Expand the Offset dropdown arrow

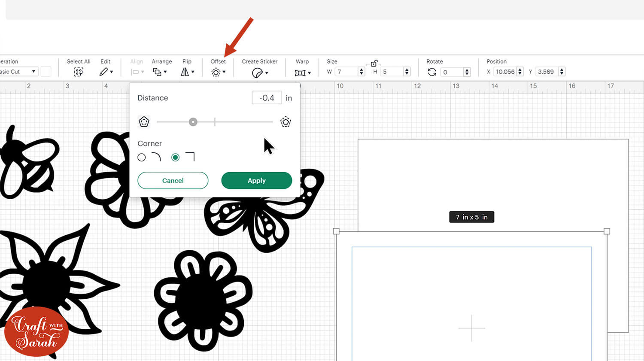point(224,72)
